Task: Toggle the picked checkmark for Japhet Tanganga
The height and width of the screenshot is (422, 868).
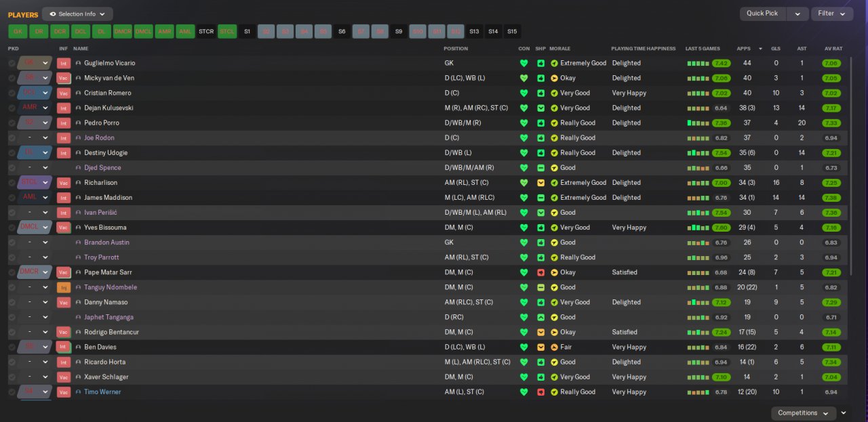Action: (12, 317)
